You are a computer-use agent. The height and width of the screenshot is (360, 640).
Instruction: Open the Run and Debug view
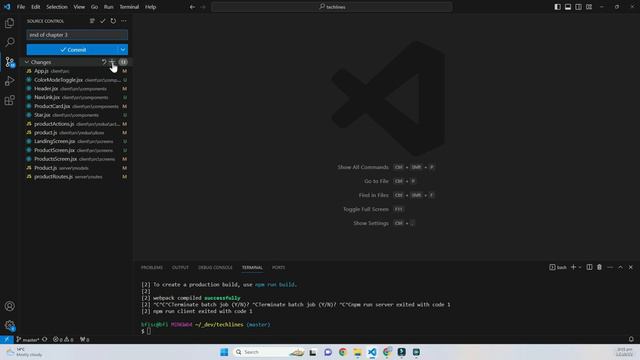(x=9, y=81)
